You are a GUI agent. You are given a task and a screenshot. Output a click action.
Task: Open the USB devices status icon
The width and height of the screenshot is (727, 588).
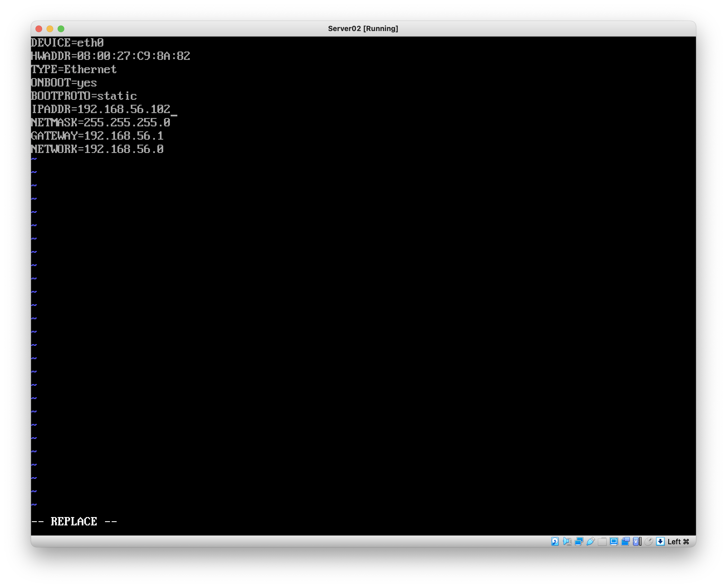[590, 541]
